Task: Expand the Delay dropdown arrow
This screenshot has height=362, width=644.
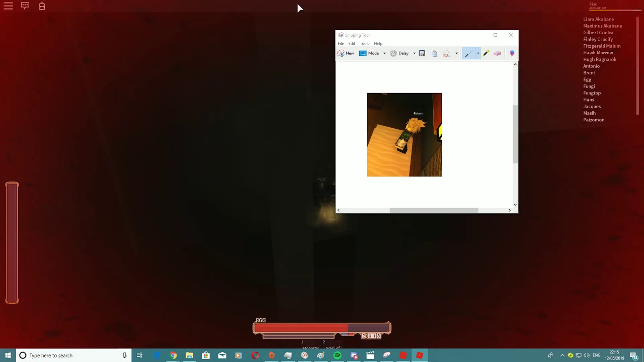Action: pos(414,53)
